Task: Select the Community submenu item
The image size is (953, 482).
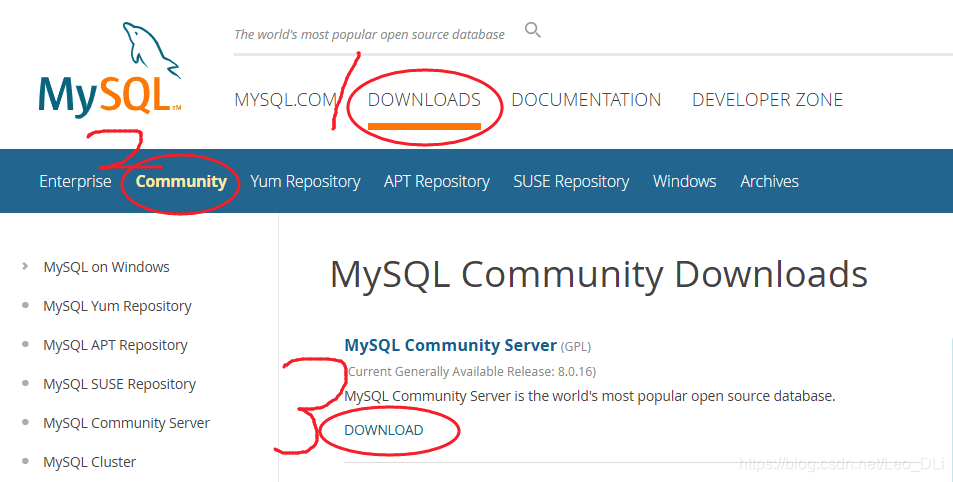Action: point(181,181)
